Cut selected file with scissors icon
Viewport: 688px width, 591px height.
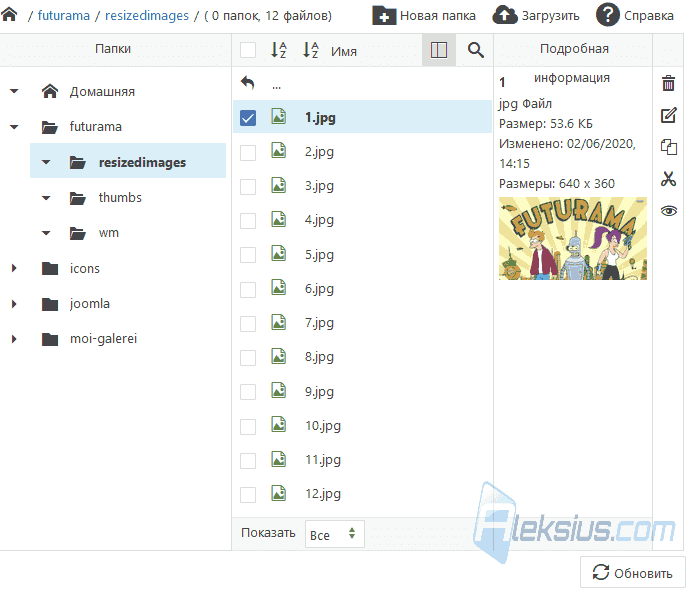pyautogui.click(x=669, y=179)
